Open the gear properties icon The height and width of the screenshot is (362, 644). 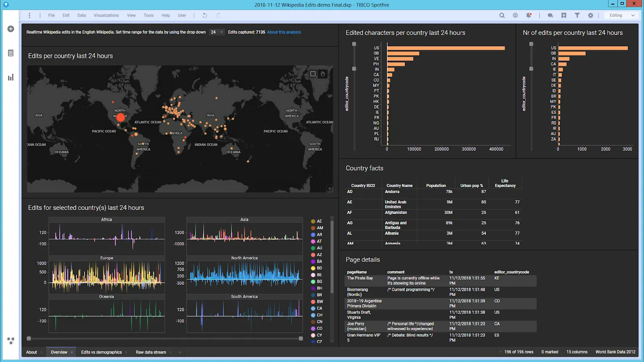click(x=590, y=15)
